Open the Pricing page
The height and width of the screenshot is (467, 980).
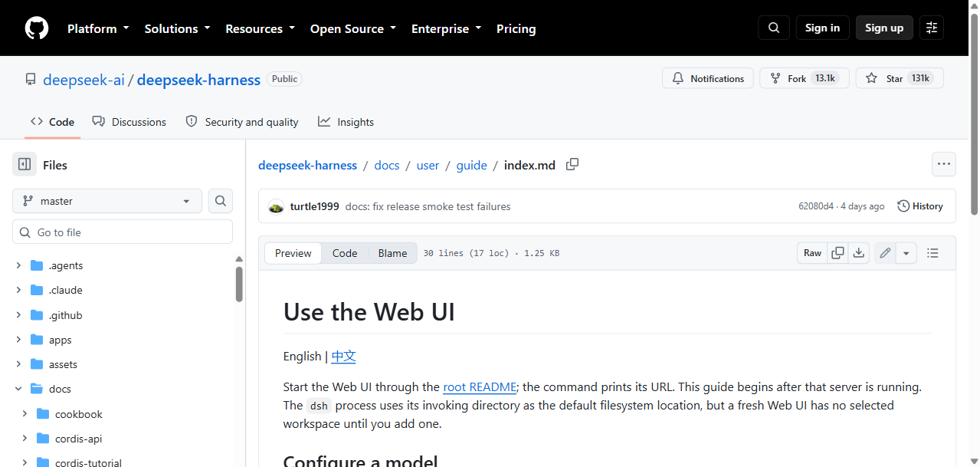pos(516,28)
